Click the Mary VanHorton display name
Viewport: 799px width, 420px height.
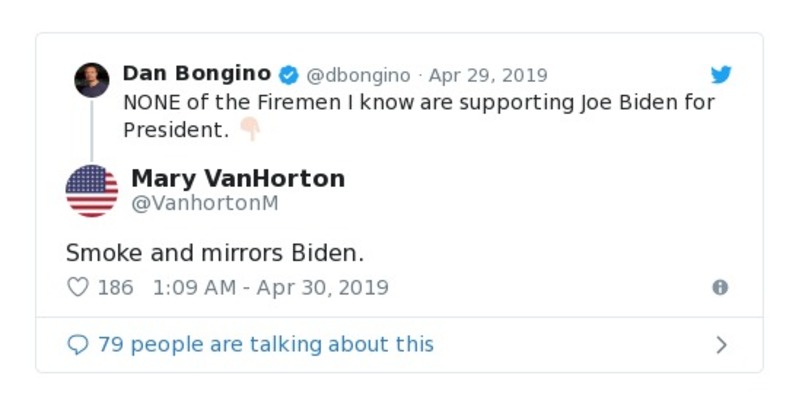[238, 179]
